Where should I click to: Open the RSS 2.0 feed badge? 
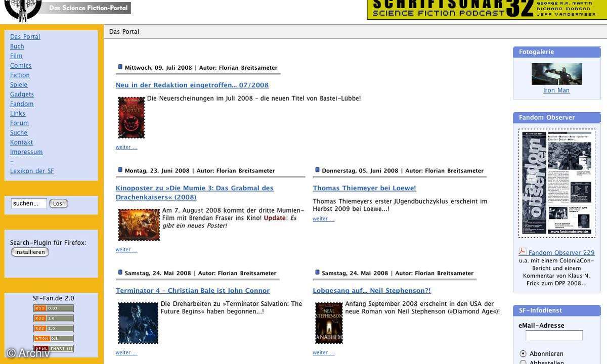pos(54,329)
